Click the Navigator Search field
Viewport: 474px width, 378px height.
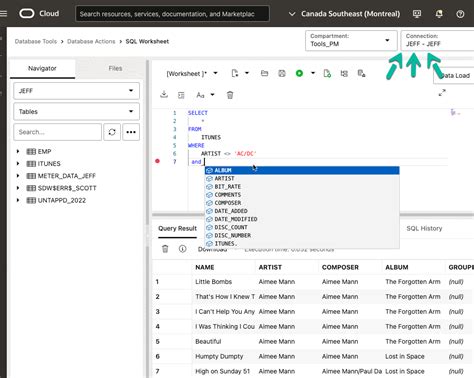pyautogui.click(x=57, y=132)
